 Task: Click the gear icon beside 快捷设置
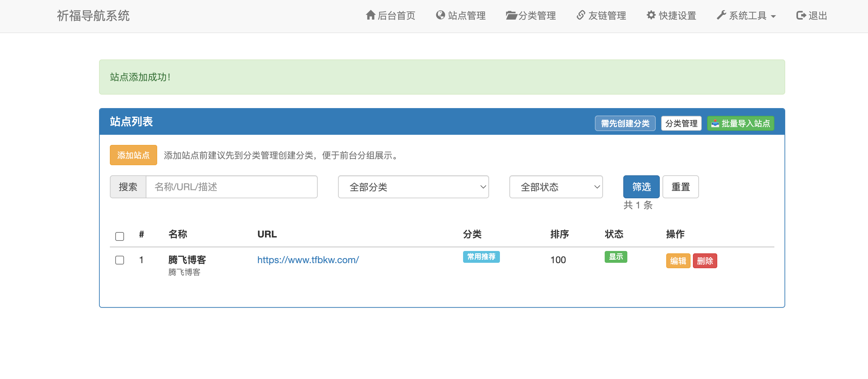click(x=651, y=15)
